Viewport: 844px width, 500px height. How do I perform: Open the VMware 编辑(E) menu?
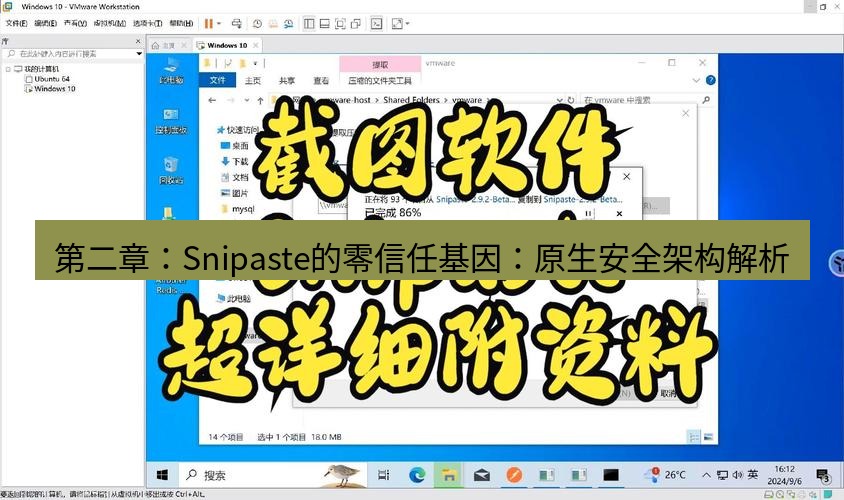click(45, 24)
